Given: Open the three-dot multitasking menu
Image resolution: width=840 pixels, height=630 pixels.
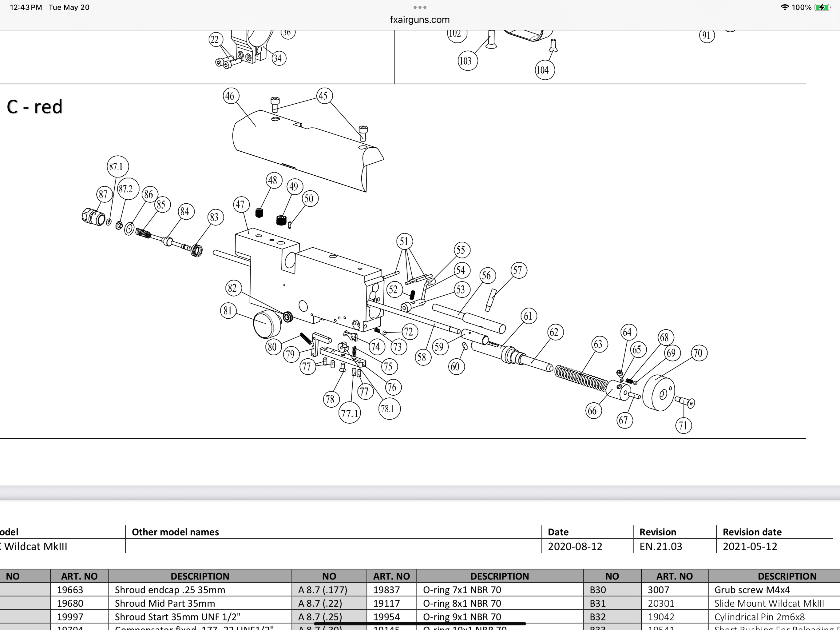Looking at the screenshot, I should [420, 7].
